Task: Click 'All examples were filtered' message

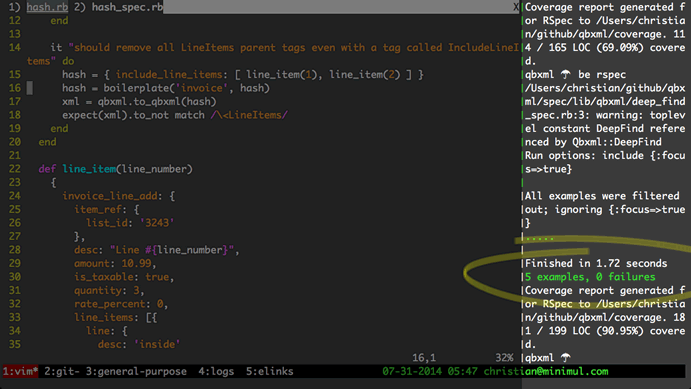Action: (x=602, y=196)
